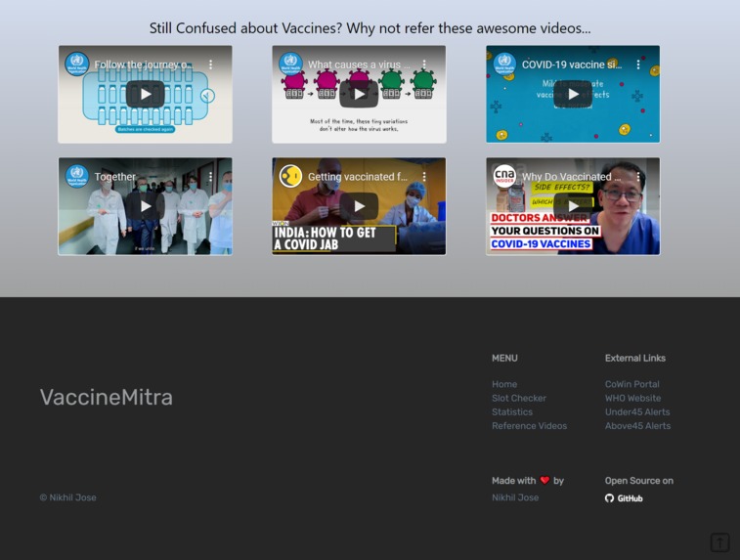Open the GitHub repository link
This screenshot has width=740, height=560.
[624, 498]
